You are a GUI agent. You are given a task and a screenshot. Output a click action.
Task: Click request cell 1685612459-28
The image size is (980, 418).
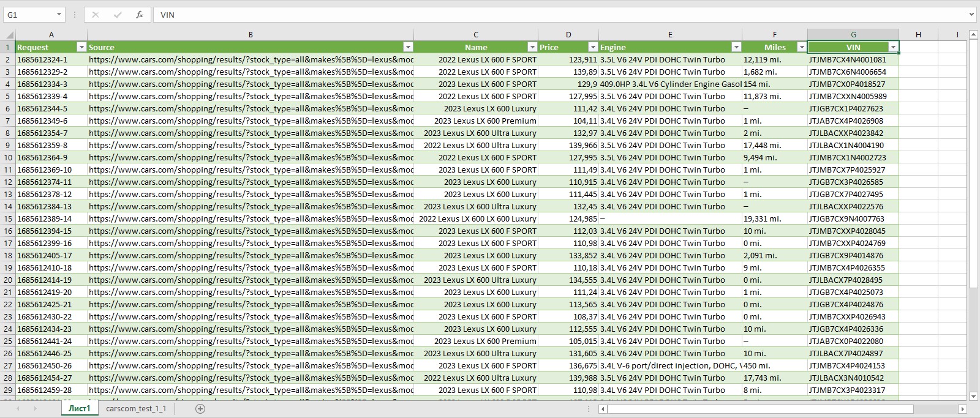pyautogui.click(x=51, y=390)
